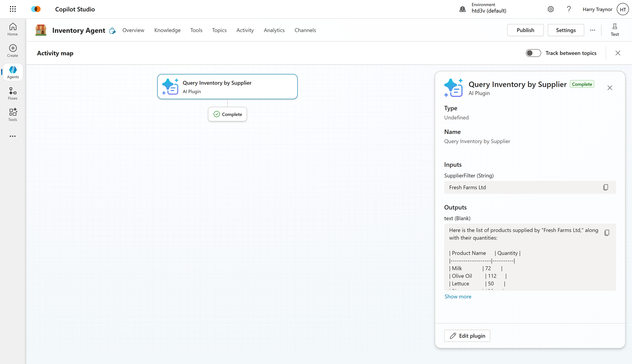Click the green Complete badge in panel

[x=582, y=84]
